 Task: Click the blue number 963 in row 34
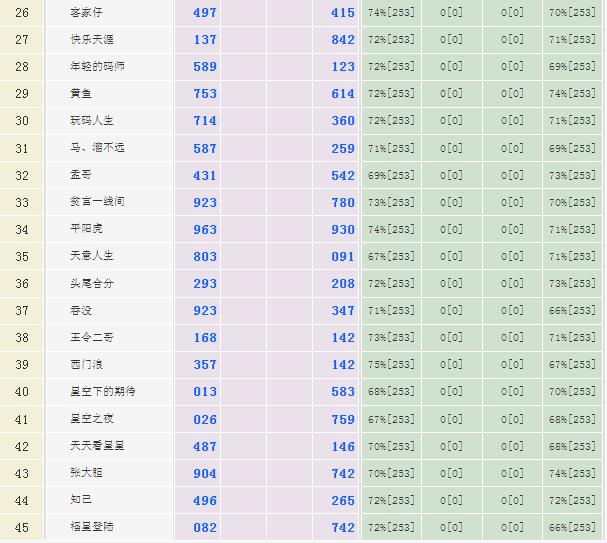204,229
